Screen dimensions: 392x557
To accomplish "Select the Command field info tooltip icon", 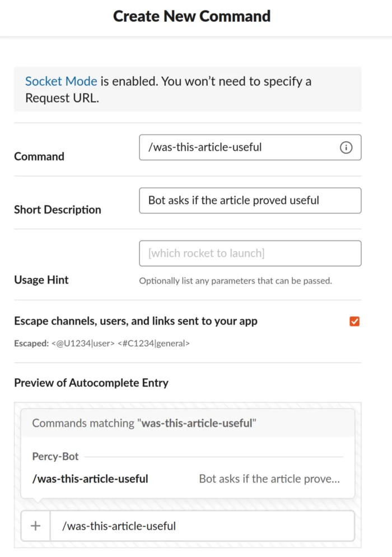I will click(x=346, y=147).
